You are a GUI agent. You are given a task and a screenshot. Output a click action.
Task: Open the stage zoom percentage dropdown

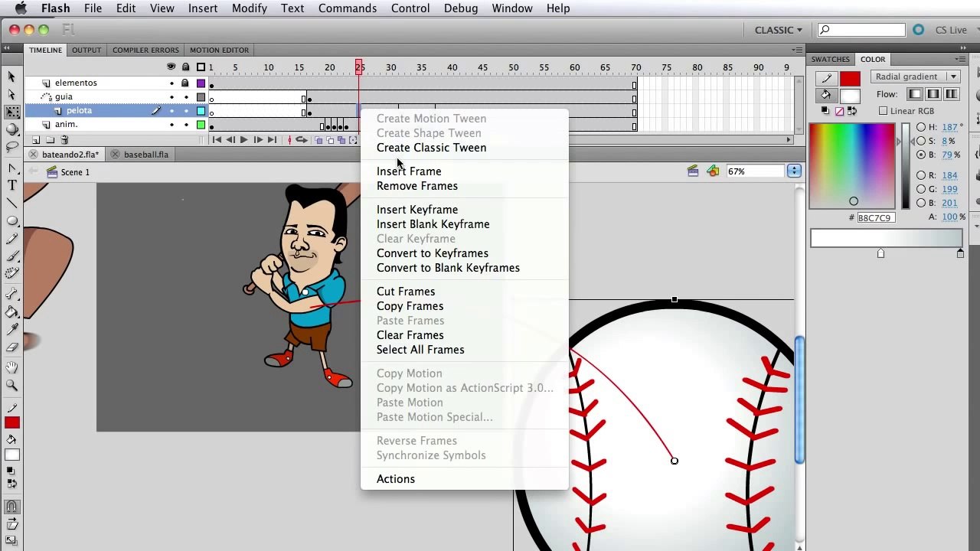(794, 171)
